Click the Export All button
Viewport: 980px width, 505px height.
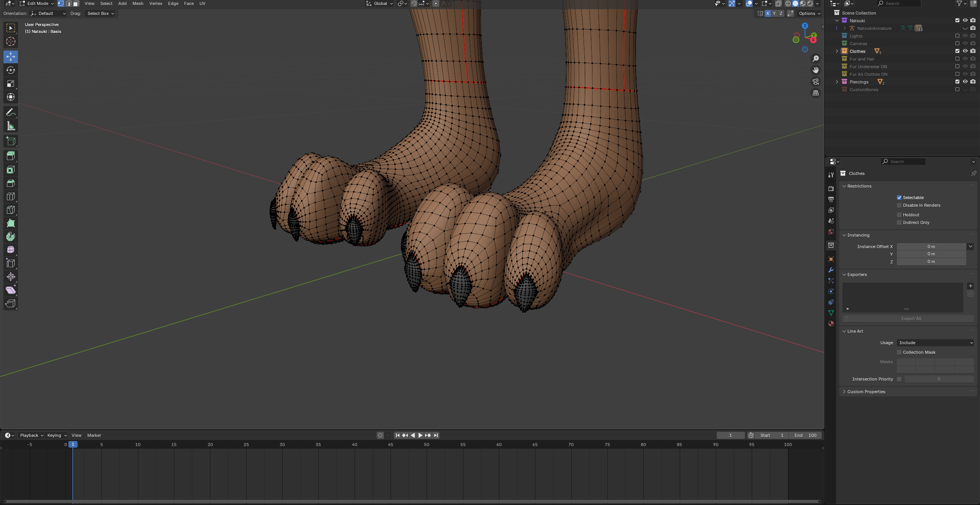(911, 319)
